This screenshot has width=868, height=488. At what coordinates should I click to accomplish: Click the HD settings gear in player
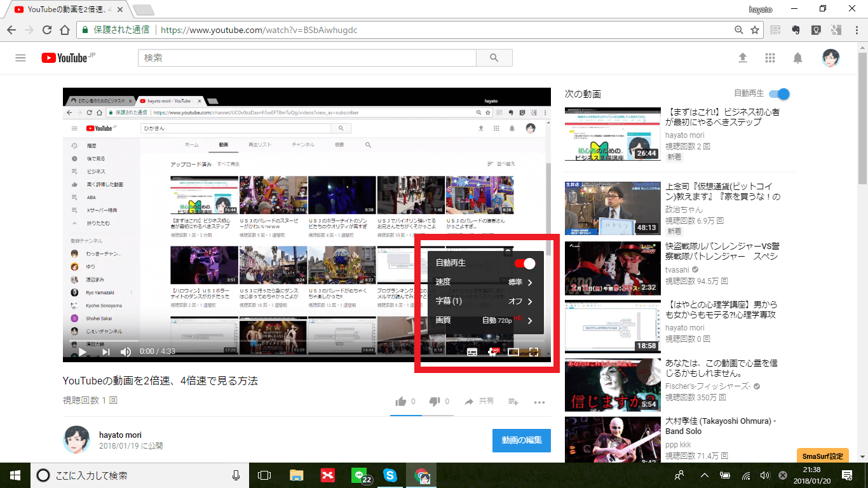click(492, 351)
